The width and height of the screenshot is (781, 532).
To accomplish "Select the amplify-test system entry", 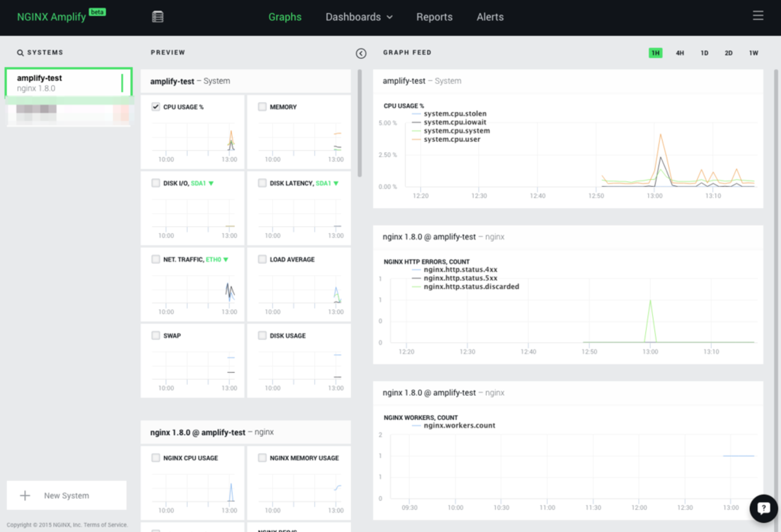I will (x=68, y=82).
